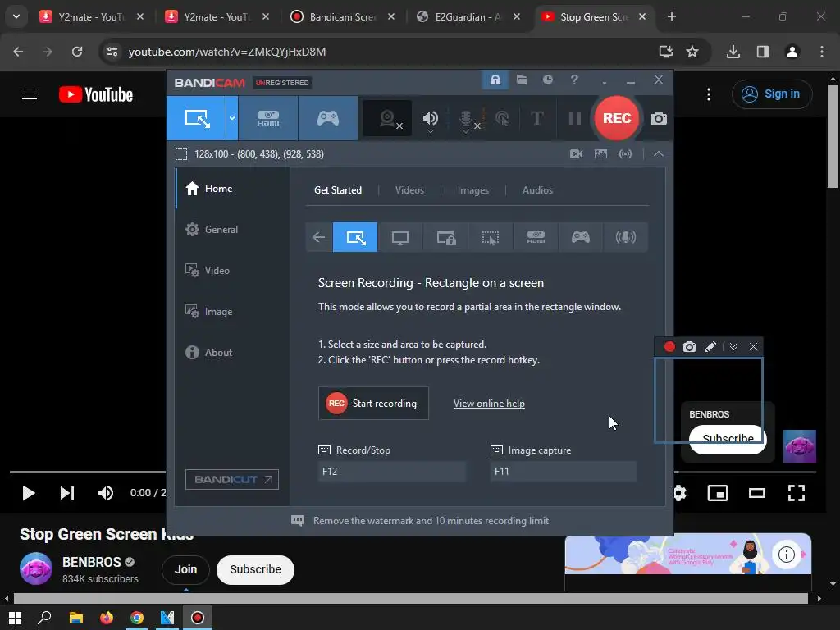840x630 pixels.
Task: Toggle webcam overlay icon
Action: click(387, 118)
